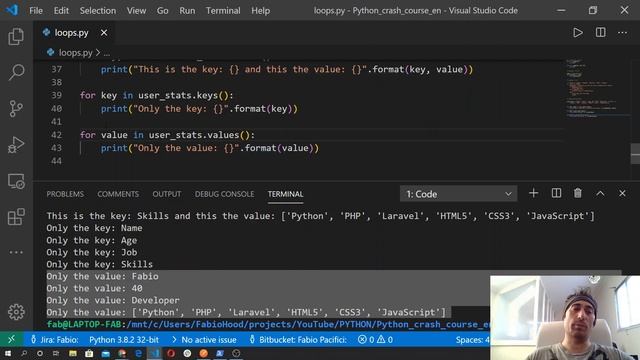
Task: Switch to the DEBUG CONSOLE tab
Action: [x=224, y=194]
